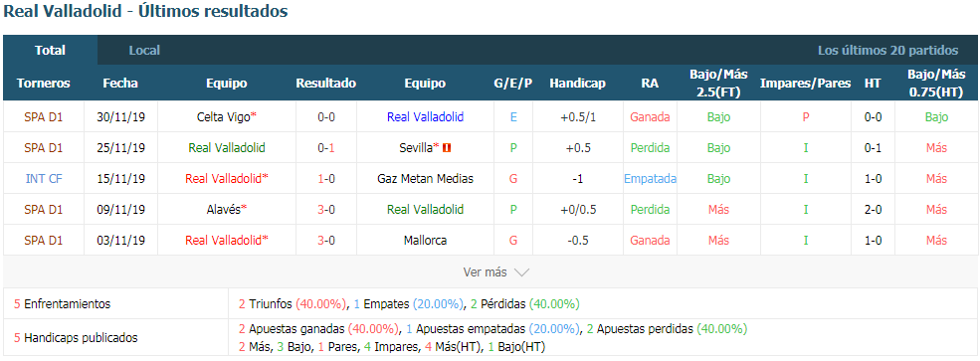
Task: Select Real Valladolid in the Celta Vigo row
Action: 425,116
